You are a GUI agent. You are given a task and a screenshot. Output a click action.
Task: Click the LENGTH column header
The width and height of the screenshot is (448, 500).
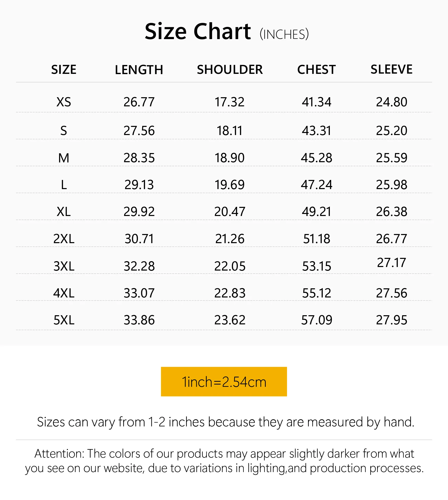click(139, 70)
